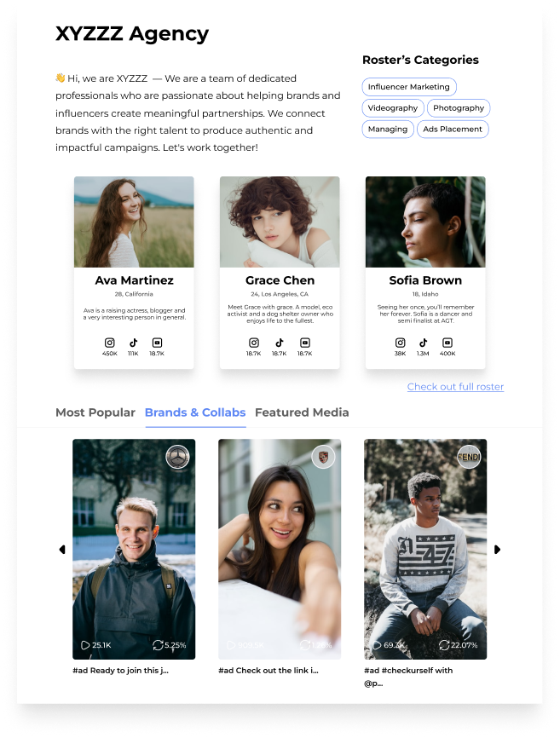Open Ava Martinez's TikTok icon
This screenshot has width=560, height=738.
click(x=133, y=343)
